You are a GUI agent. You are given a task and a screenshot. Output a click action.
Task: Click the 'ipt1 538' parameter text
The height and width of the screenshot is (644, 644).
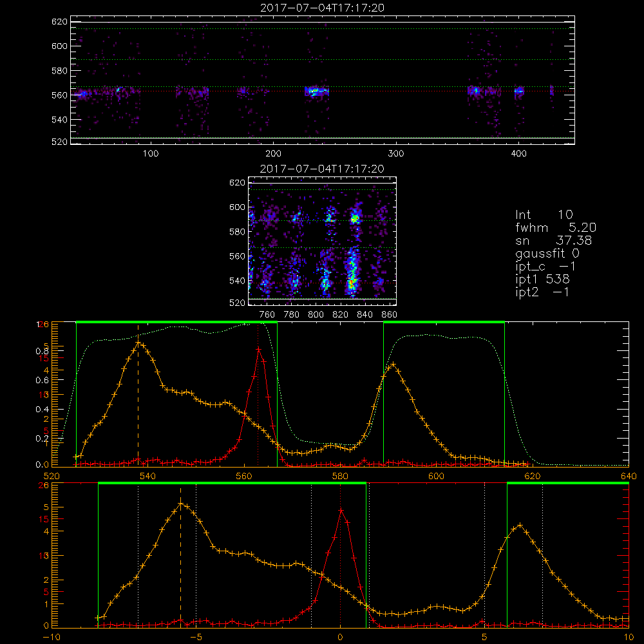[x=542, y=279]
